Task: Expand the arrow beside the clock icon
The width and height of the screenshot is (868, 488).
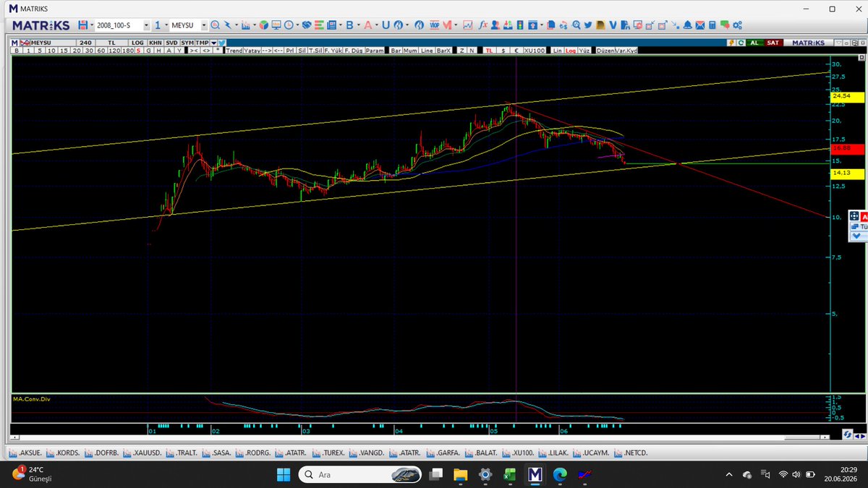Action: tap(297, 25)
